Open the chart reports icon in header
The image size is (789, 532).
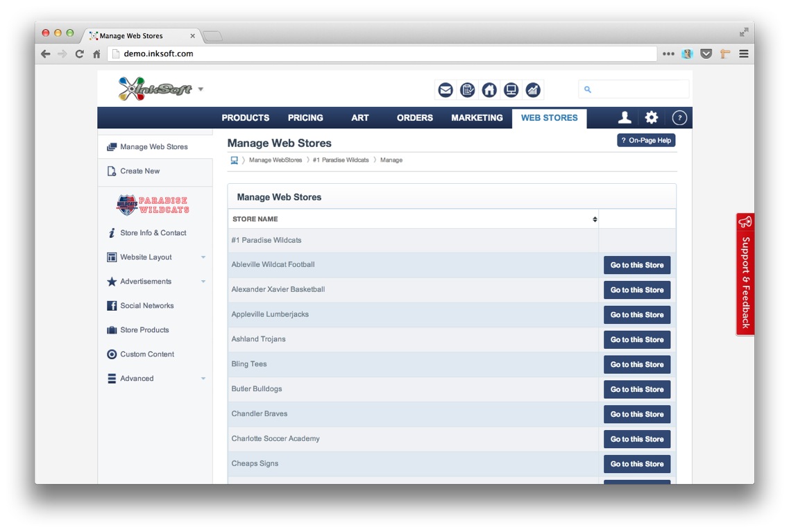533,90
